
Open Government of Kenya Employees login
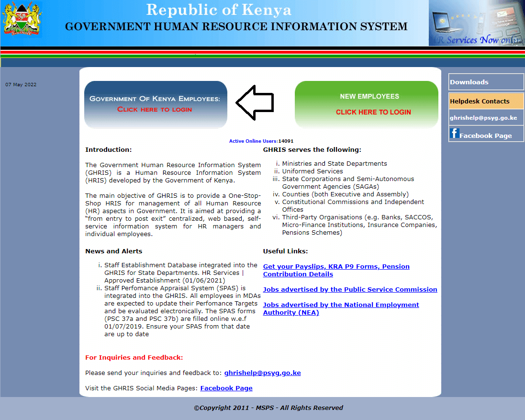[156, 104]
